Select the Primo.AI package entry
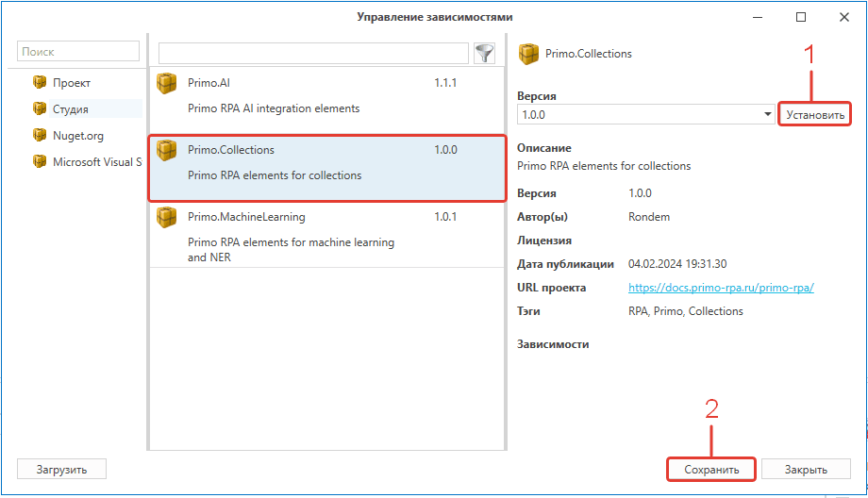The image size is (868, 498). pyautogui.click(x=327, y=101)
